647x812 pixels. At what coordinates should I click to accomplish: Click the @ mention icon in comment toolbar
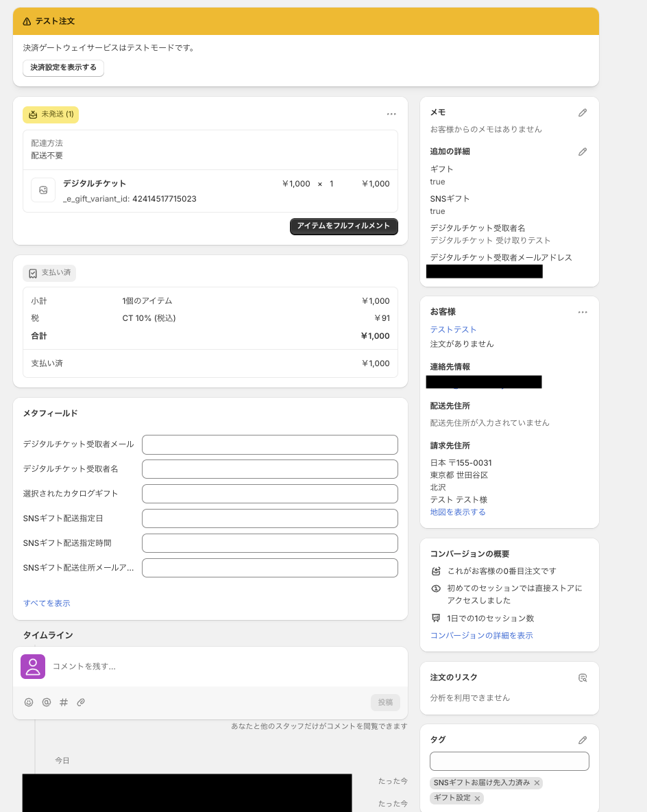click(x=47, y=702)
